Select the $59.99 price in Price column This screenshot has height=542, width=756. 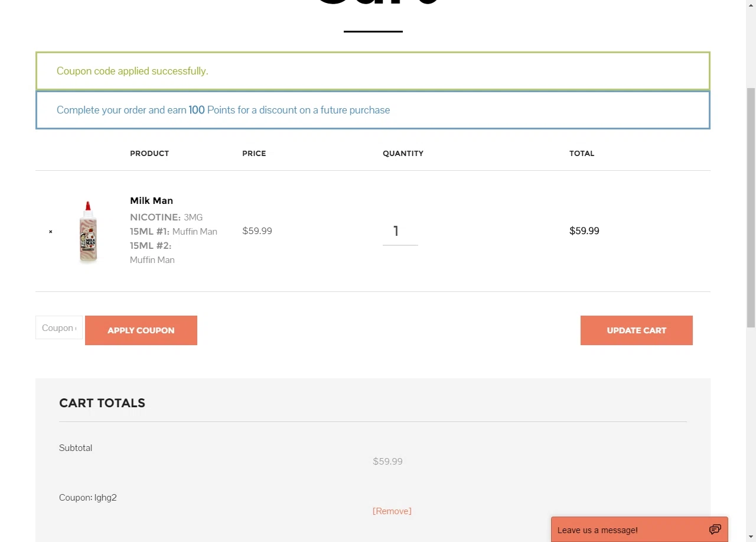257,231
